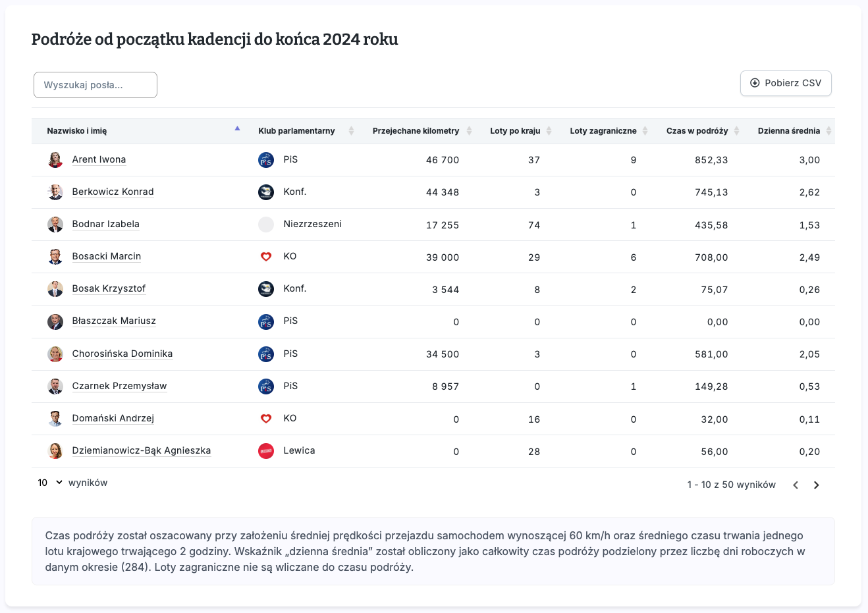Click the Lewica red logo icon
The image size is (868, 613).
point(265,450)
